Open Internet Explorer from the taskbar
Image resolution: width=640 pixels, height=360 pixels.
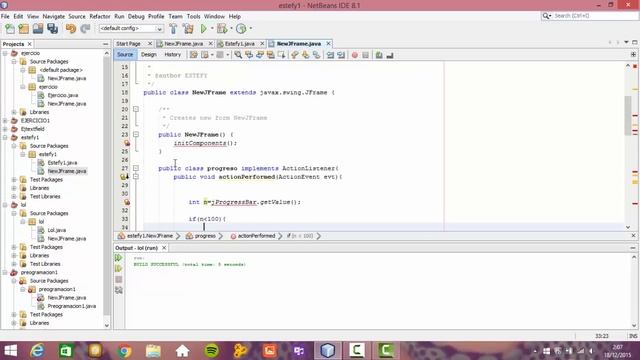(x=37, y=351)
